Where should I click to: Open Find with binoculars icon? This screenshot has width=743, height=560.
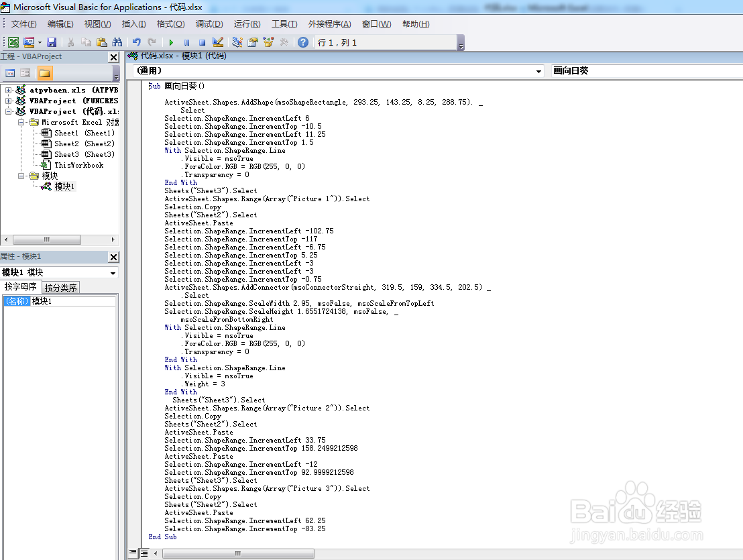coord(117,42)
